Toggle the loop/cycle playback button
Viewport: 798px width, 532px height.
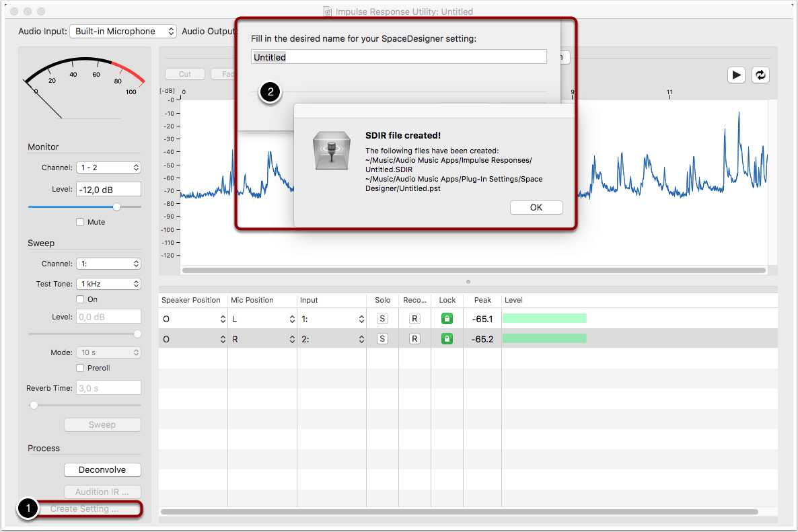pyautogui.click(x=760, y=75)
